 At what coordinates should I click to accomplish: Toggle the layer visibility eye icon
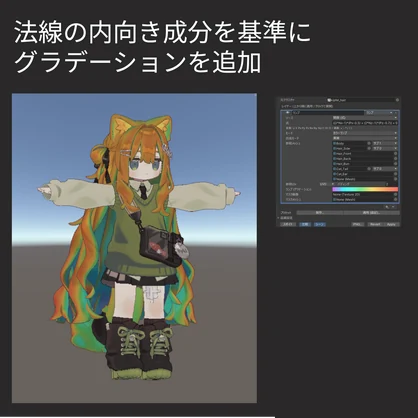click(x=288, y=113)
